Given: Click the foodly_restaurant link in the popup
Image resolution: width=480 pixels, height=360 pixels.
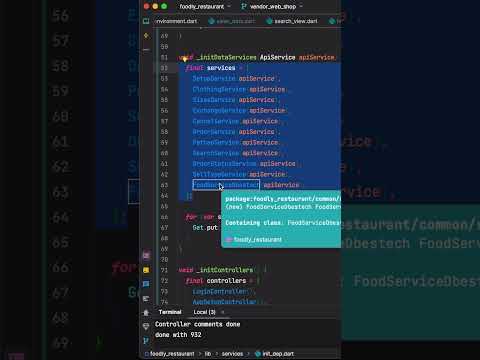Looking at the screenshot, I should [257, 239].
